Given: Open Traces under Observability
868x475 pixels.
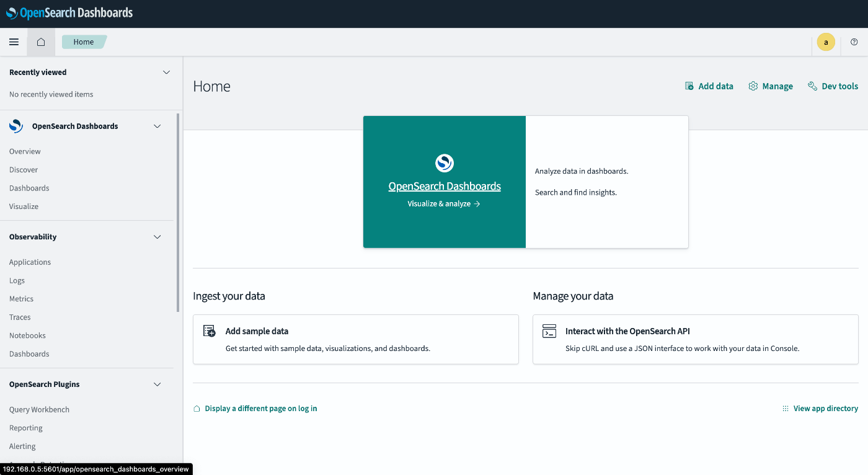Looking at the screenshot, I should (20, 317).
